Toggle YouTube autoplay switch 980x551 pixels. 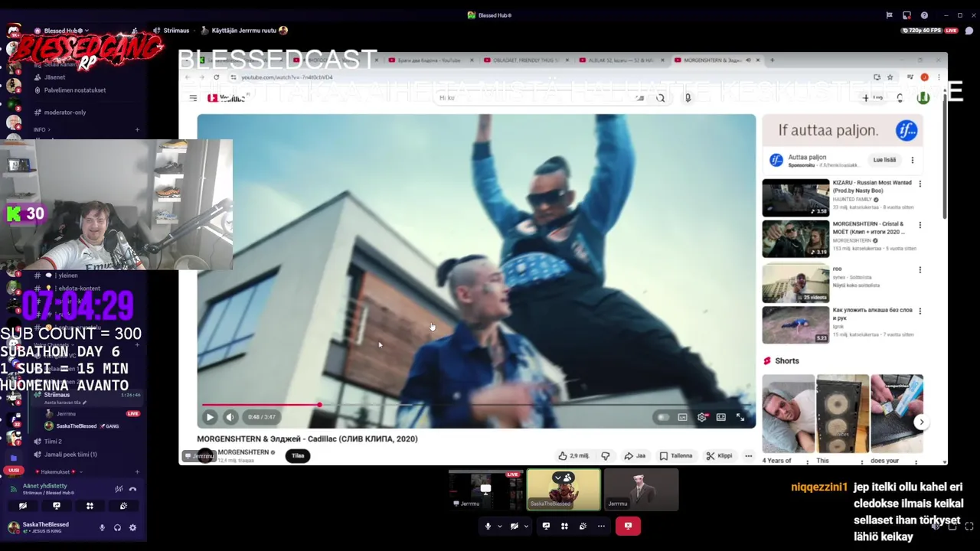(663, 417)
